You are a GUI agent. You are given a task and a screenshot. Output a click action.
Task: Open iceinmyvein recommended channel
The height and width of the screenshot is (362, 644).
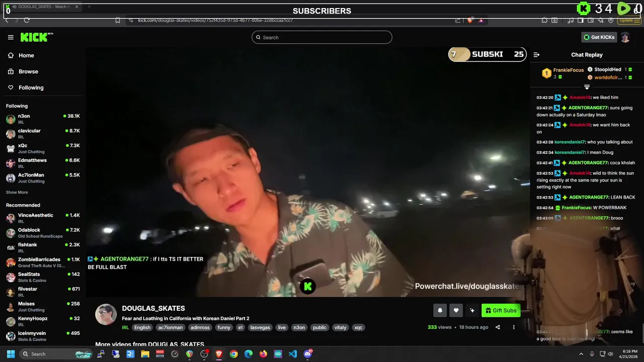43,336
